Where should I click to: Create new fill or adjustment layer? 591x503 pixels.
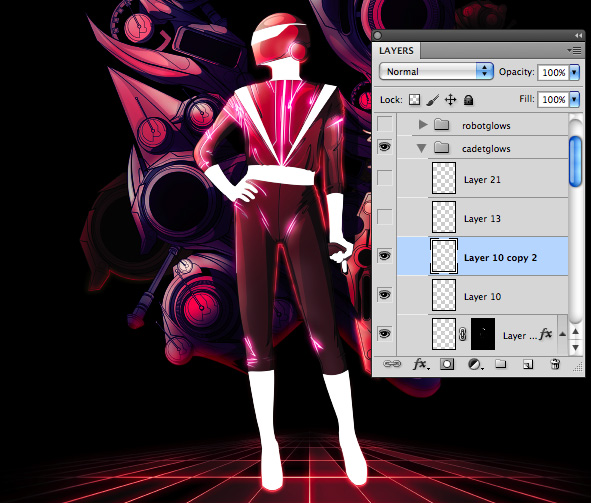click(x=475, y=364)
